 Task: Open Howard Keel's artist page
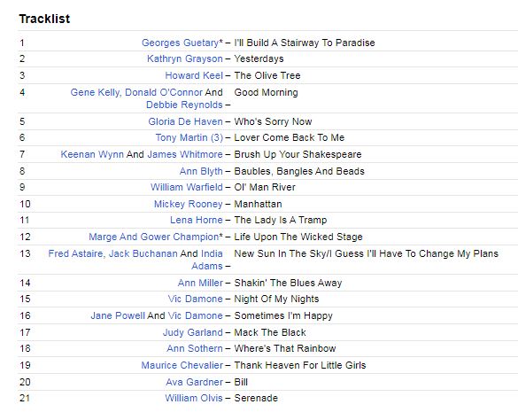pyautogui.click(x=194, y=75)
